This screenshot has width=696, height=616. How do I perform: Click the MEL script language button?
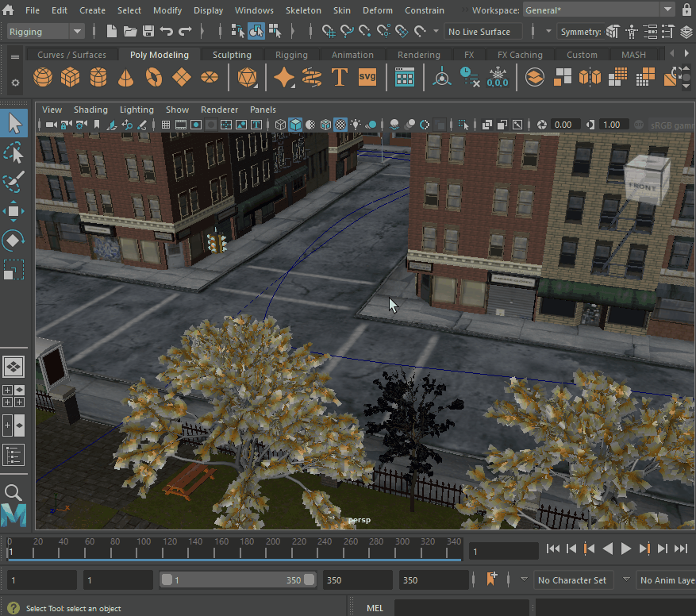375,608
